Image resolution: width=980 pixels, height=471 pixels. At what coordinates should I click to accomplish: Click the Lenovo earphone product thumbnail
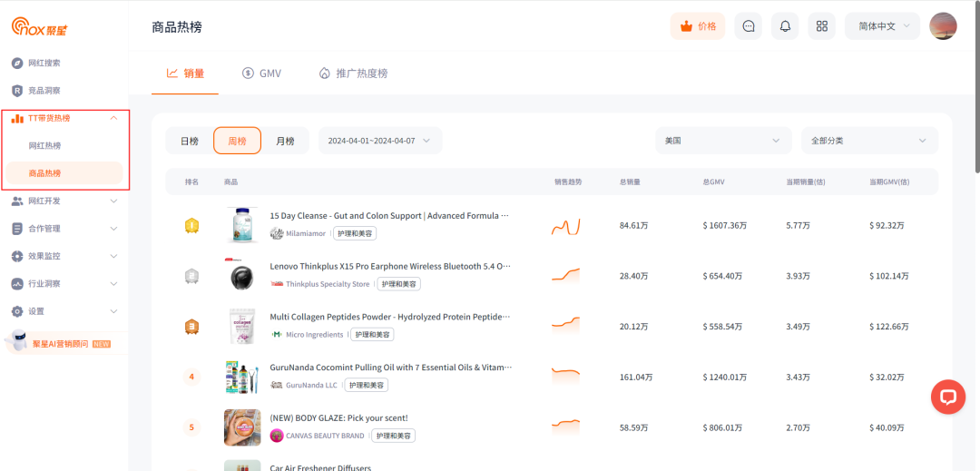pos(242,276)
